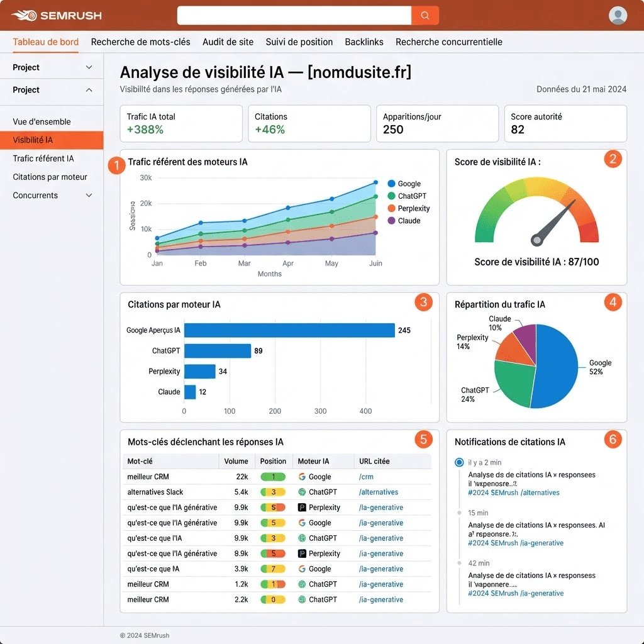644x644 pixels.
Task: Click Google icon in meilleur CRM 22k row
Action: pyautogui.click(x=302, y=477)
